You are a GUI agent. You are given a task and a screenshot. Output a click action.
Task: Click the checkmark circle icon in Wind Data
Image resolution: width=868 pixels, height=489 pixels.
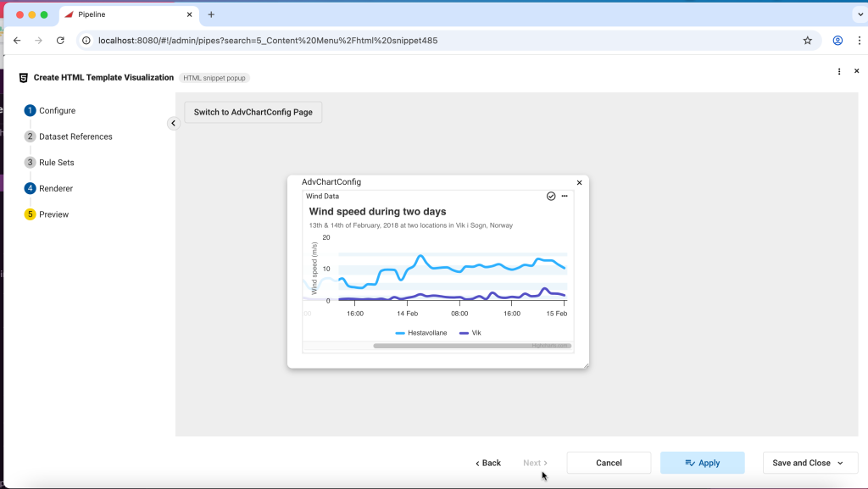pyautogui.click(x=551, y=196)
